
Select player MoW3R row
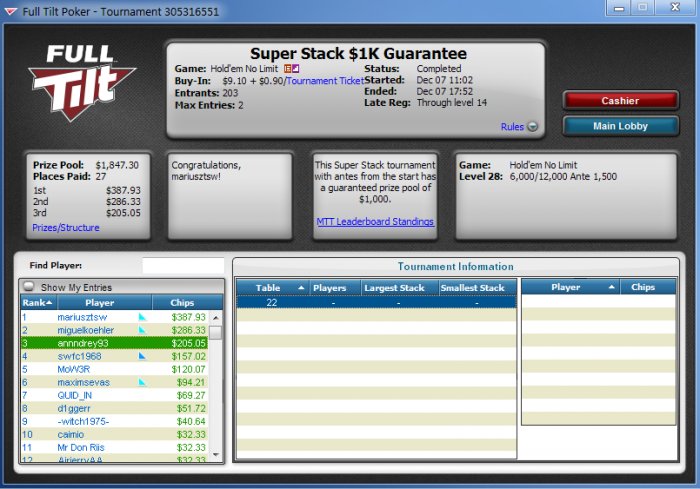click(x=114, y=369)
